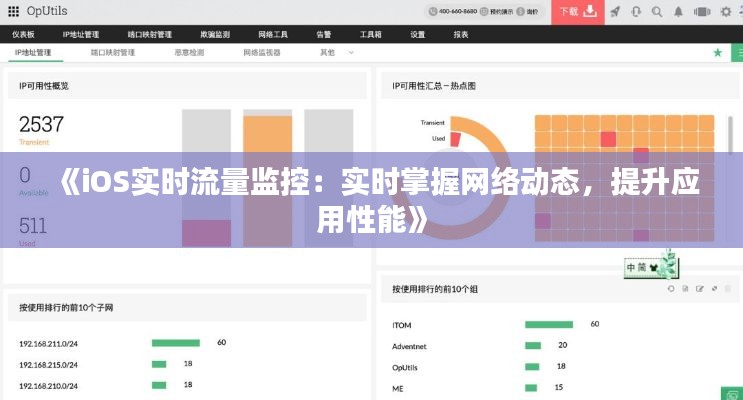Click the icon between bell and gear
The image size is (743, 400).
click(702, 12)
